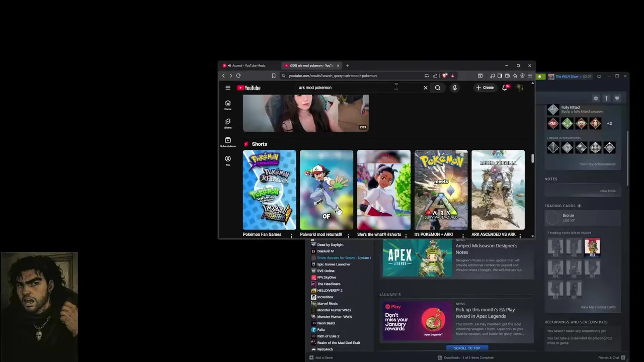Click the Steam up-arrow icon beside the gear
This screenshot has width=644, height=362.
click(606, 98)
